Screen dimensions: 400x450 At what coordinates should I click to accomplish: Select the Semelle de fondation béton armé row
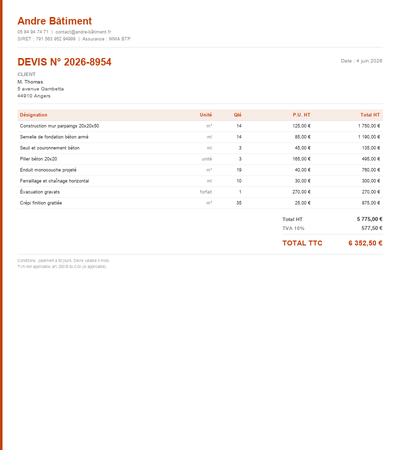(200, 137)
